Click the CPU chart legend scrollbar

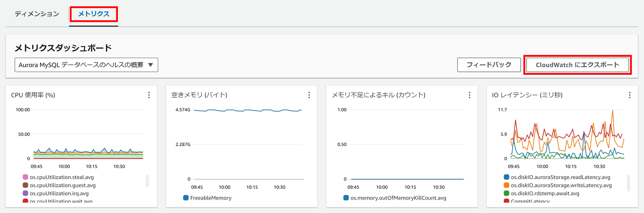pos(147,181)
